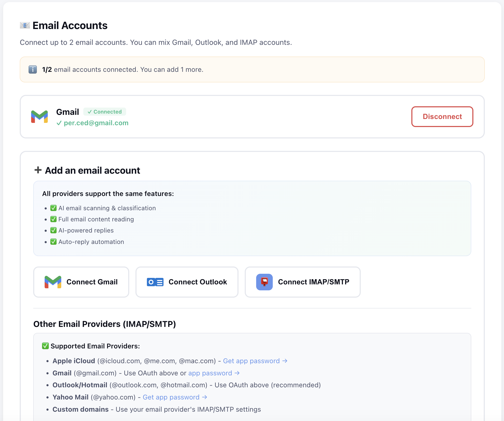504x421 pixels.
Task: Click the 'Apple iCloud' provider name
Action: pos(74,361)
